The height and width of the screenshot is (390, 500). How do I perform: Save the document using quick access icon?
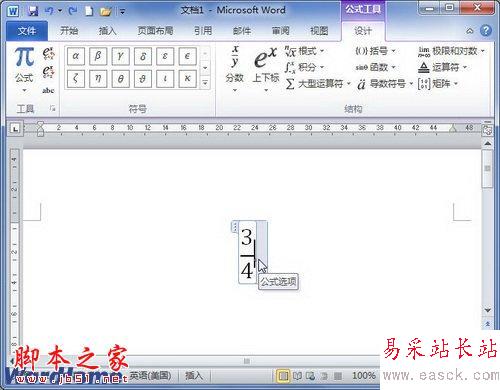pos(33,11)
